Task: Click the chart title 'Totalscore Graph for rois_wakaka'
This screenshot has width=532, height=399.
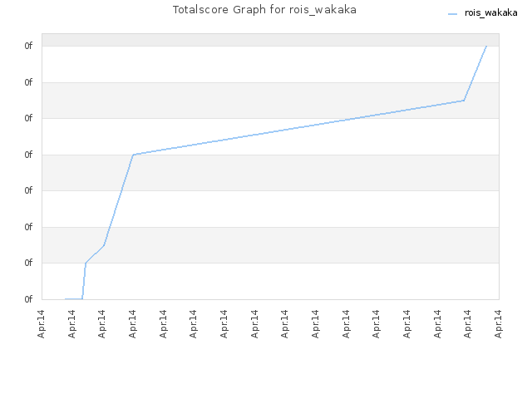Action: (x=264, y=10)
